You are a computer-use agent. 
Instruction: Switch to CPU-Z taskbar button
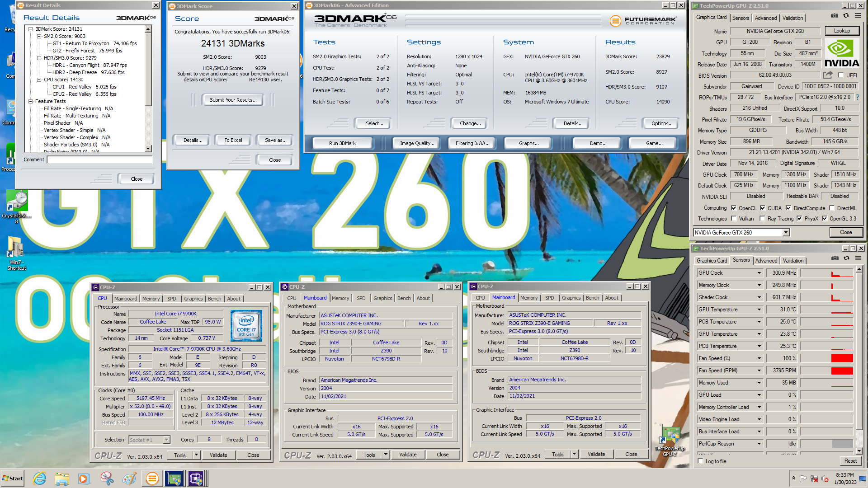pos(196,479)
